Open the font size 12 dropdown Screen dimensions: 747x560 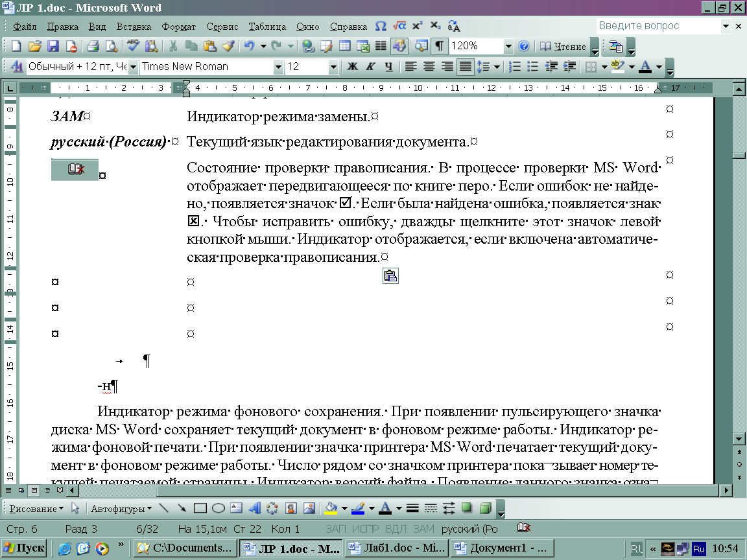(333, 67)
